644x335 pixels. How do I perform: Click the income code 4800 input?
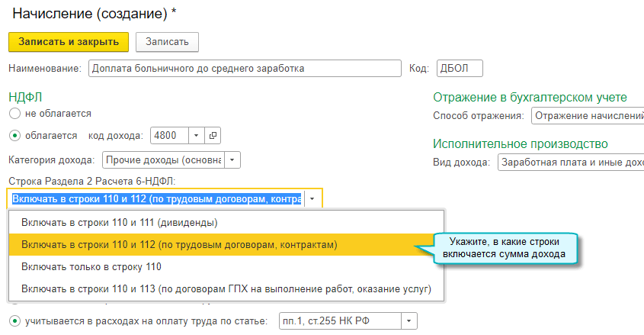(169, 135)
